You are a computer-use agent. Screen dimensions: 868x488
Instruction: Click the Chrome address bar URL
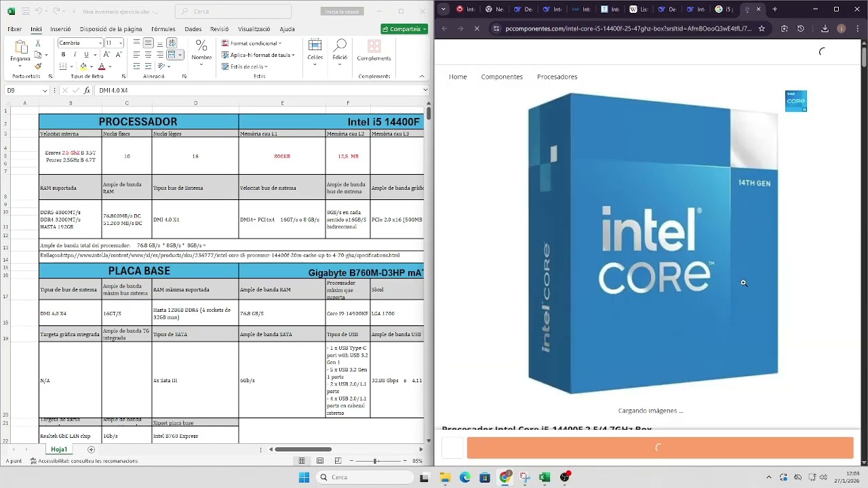click(629, 28)
